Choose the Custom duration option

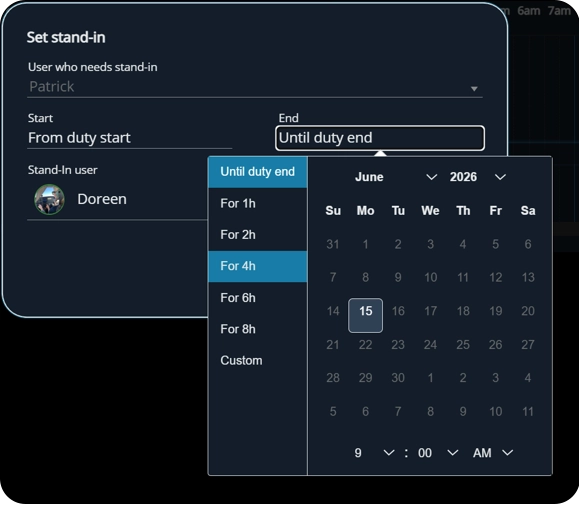click(258, 361)
